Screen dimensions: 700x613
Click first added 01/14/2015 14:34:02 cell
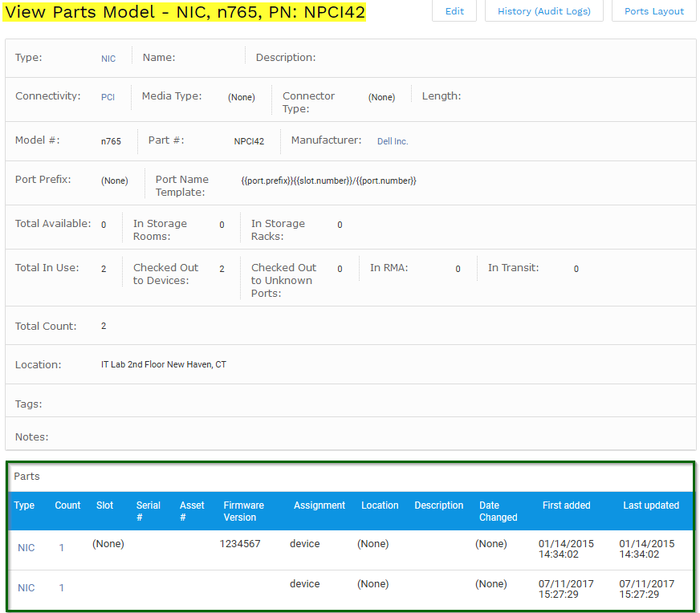tap(566, 549)
